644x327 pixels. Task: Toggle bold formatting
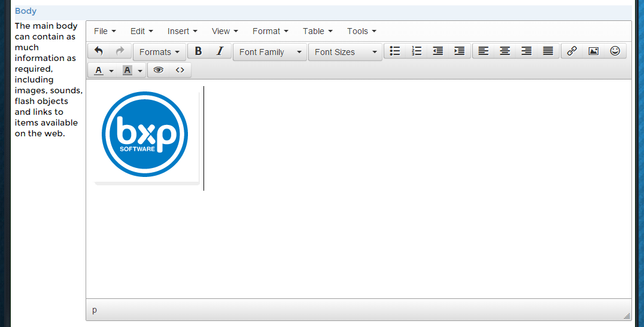click(x=198, y=51)
